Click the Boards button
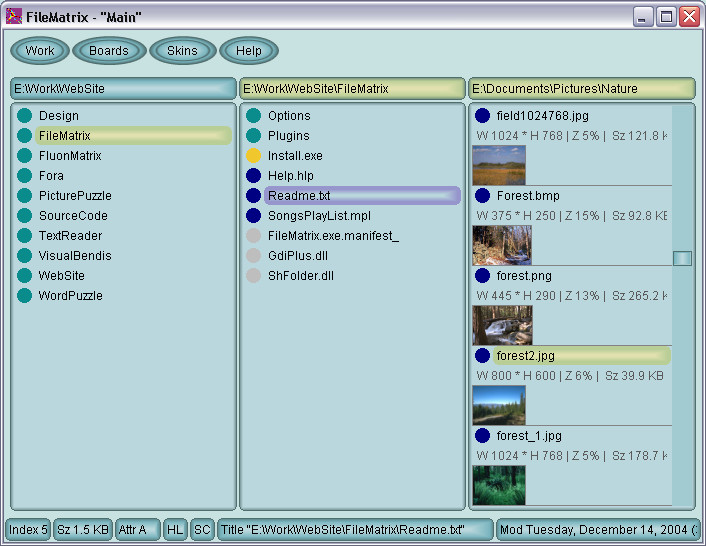 [x=109, y=51]
